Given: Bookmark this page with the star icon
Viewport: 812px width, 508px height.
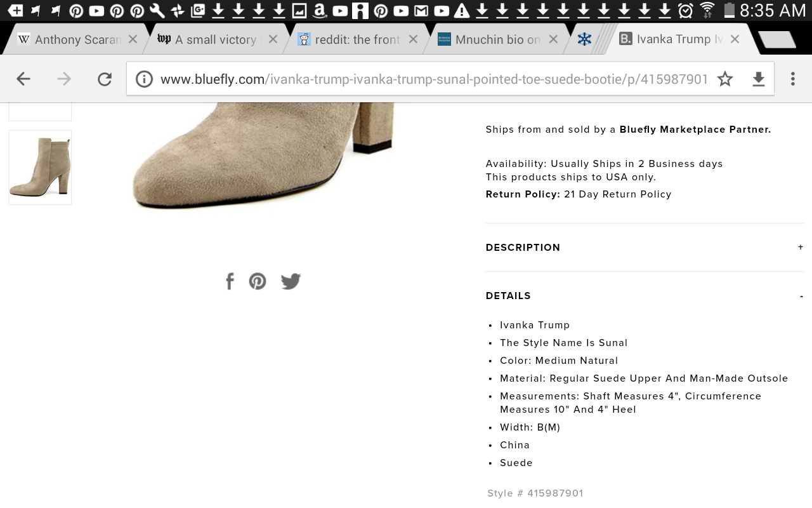Looking at the screenshot, I should coord(725,79).
